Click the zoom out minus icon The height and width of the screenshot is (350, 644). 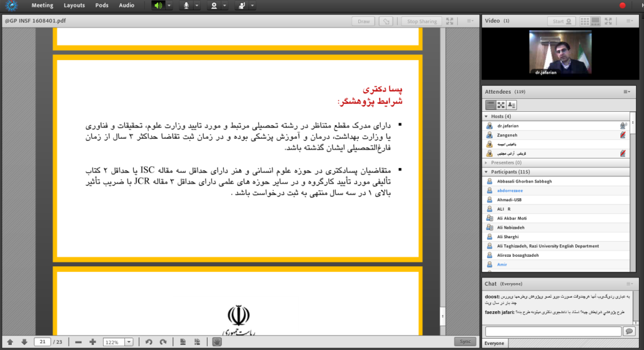pyautogui.click(x=78, y=342)
